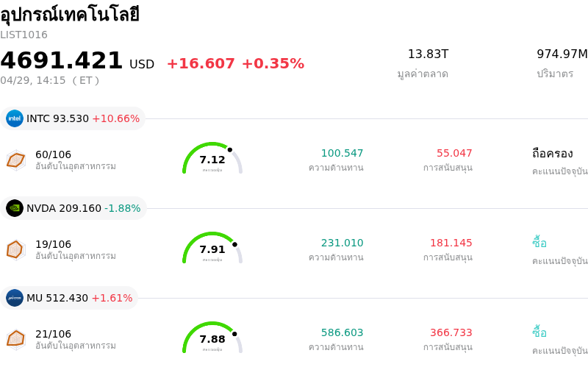Click the INTC hold rating label
The width and height of the screenshot is (588, 367).
552,153
